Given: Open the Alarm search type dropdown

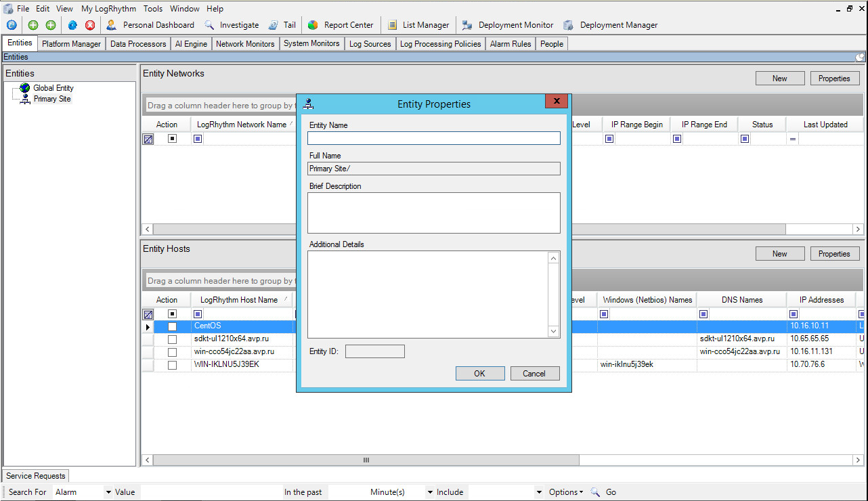Looking at the screenshot, I should coord(108,492).
